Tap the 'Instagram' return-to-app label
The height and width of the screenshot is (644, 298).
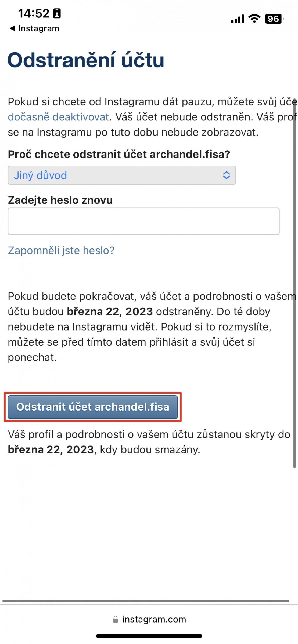coord(39,28)
